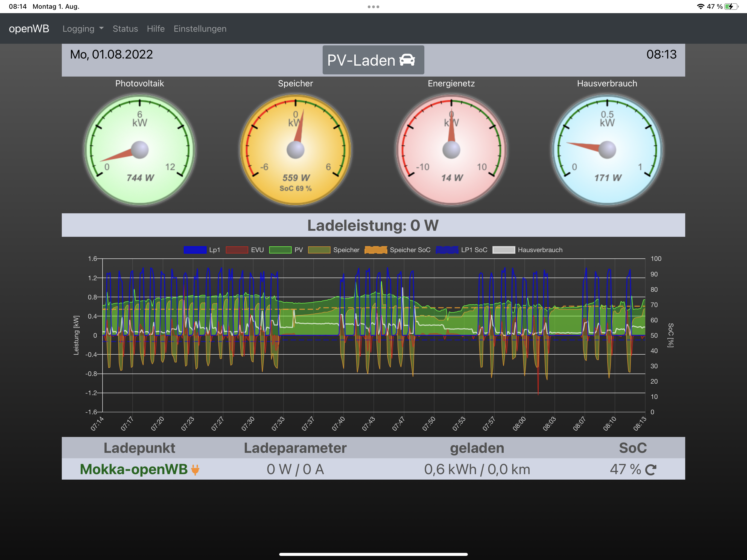Viewport: 747px width, 560px height.
Task: Tap the three-dot multitasking indicator at top
Action: pos(373,6)
